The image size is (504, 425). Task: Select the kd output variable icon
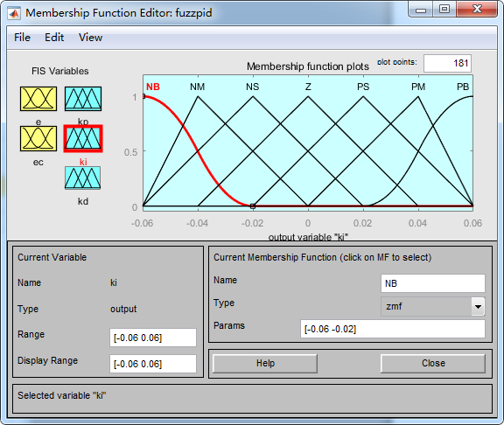click(82, 178)
